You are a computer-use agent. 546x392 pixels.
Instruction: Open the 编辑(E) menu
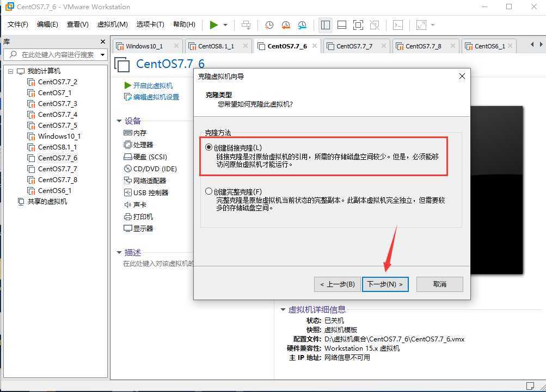[47, 24]
